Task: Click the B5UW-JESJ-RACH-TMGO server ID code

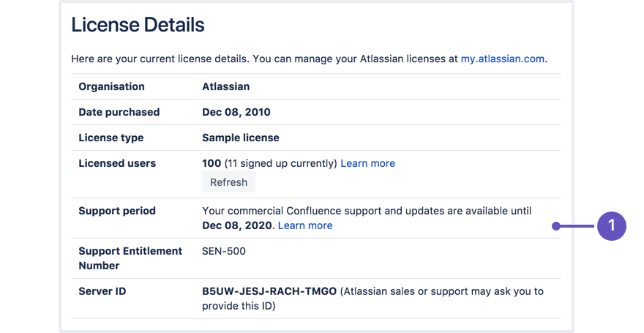Action: [x=269, y=291]
